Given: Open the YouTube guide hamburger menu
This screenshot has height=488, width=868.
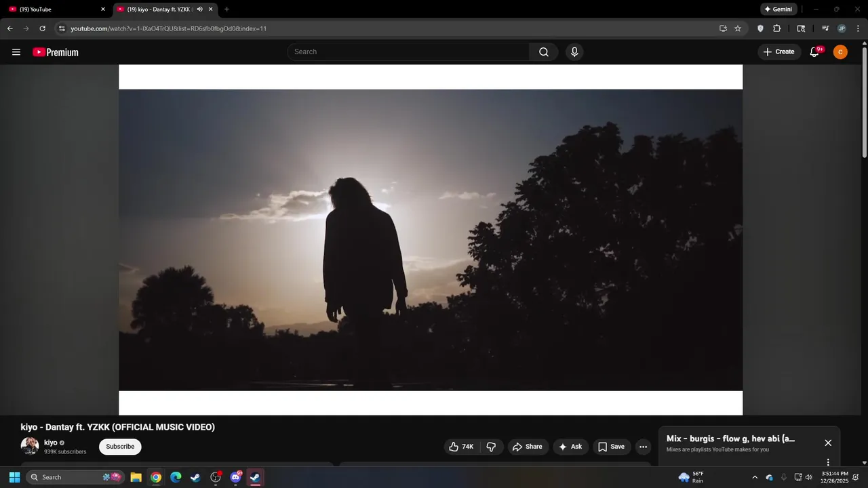Looking at the screenshot, I should [x=16, y=52].
